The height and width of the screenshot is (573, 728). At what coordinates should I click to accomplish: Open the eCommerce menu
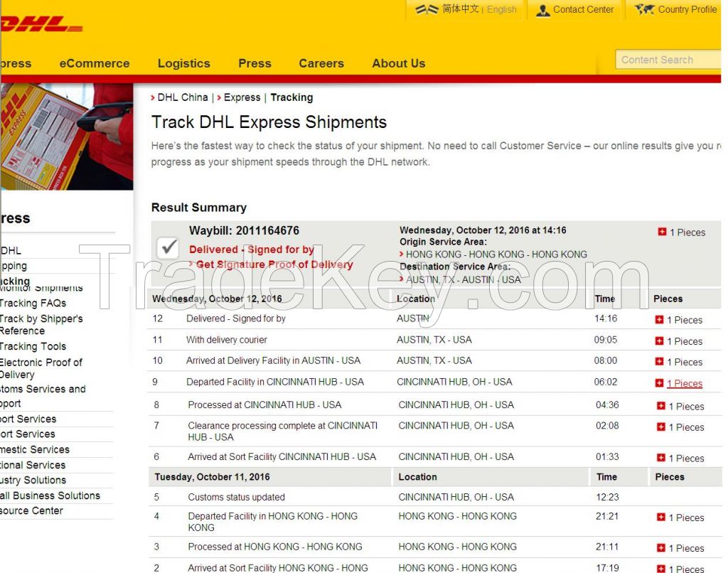point(95,63)
